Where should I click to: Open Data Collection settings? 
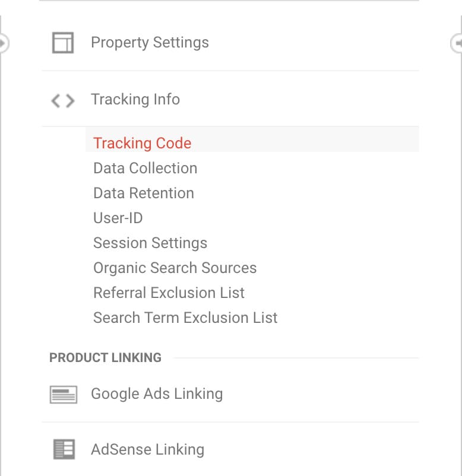[x=145, y=168]
